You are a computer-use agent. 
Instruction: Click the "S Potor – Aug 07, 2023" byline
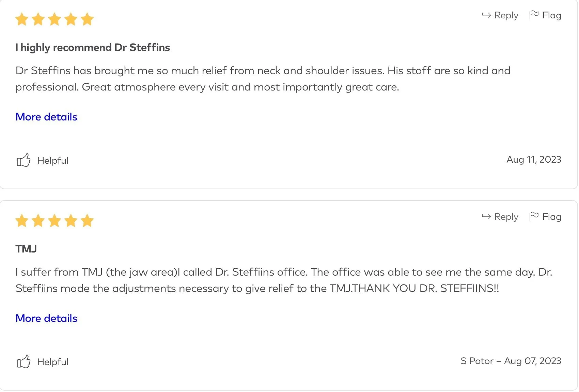click(x=511, y=361)
